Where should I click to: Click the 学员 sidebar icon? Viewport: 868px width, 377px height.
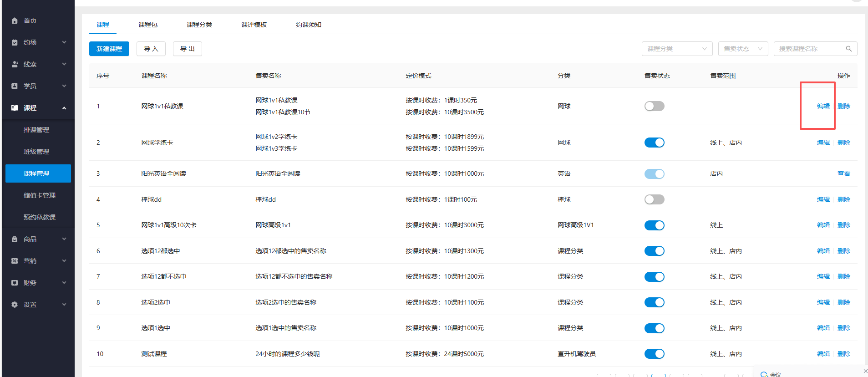(15, 86)
